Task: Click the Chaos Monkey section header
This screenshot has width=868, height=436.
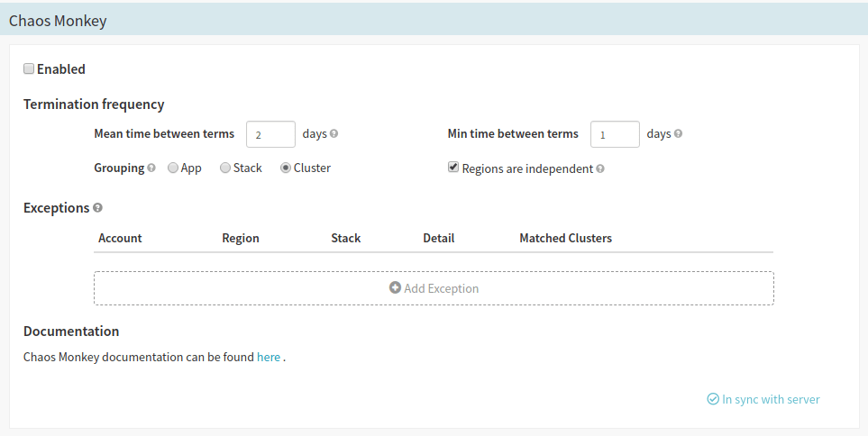Action: coord(434,21)
